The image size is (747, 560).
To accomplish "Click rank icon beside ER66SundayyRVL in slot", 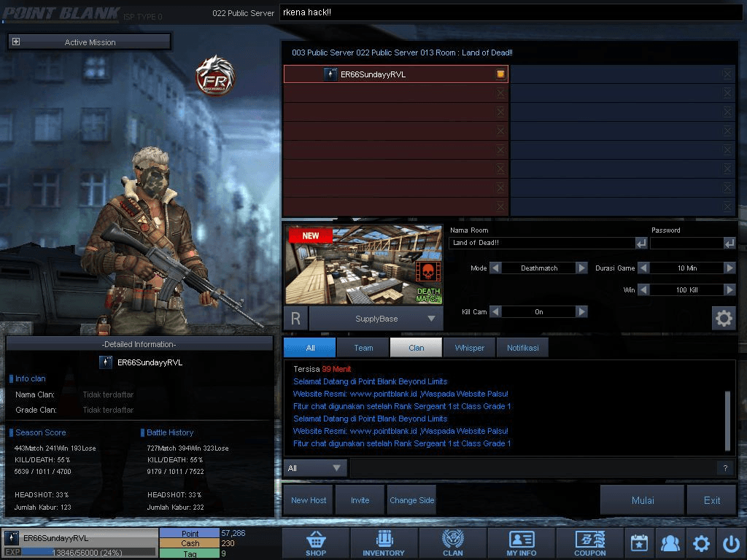I will (330, 74).
